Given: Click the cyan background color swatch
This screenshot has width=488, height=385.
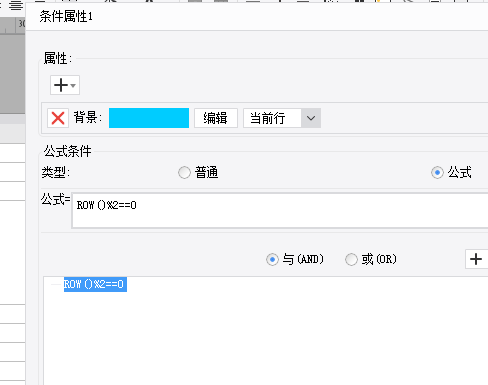Looking at the screenshot, I should pos(149,118).
